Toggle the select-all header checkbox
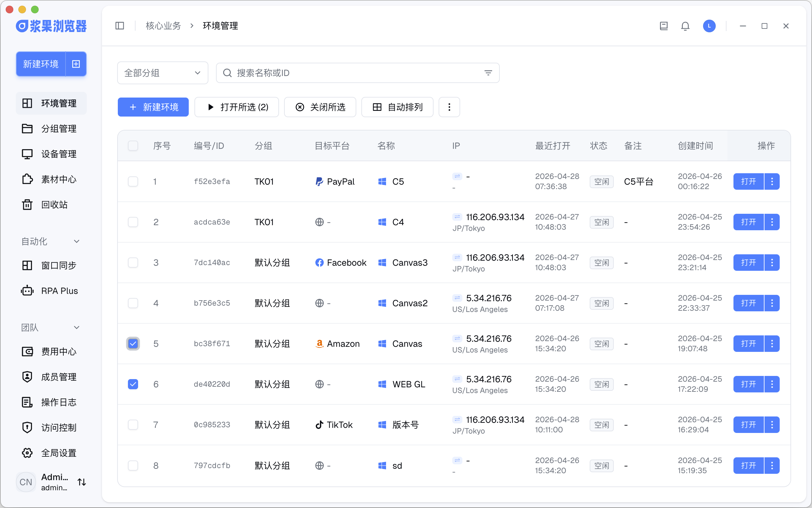Viewport: 812px width, 508px height. pyautogui.click(x=133, y=146)
